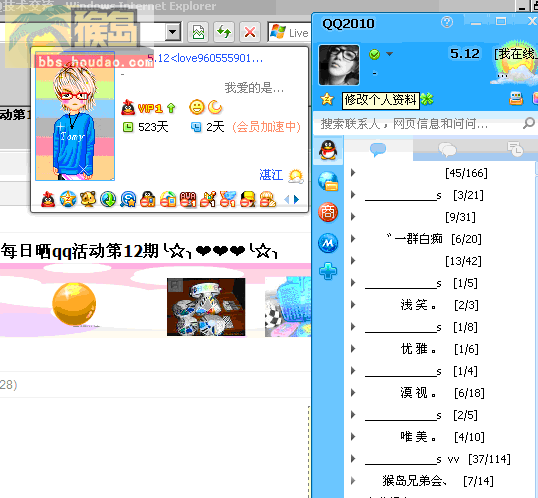538x498 pixels.
Task: Open the mailbox icon in QQ header
Action: click(x=516, y=99)
